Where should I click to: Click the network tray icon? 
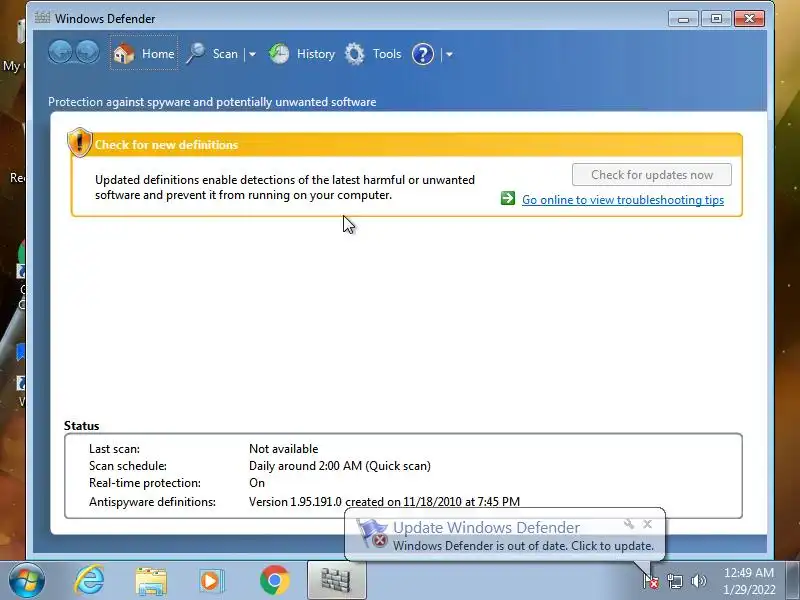(674, 581)
